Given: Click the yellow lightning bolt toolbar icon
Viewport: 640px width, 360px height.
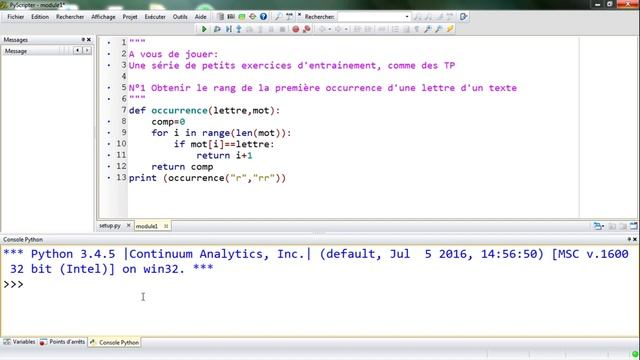Looking at the screenshot, I should tap(450, 29).
